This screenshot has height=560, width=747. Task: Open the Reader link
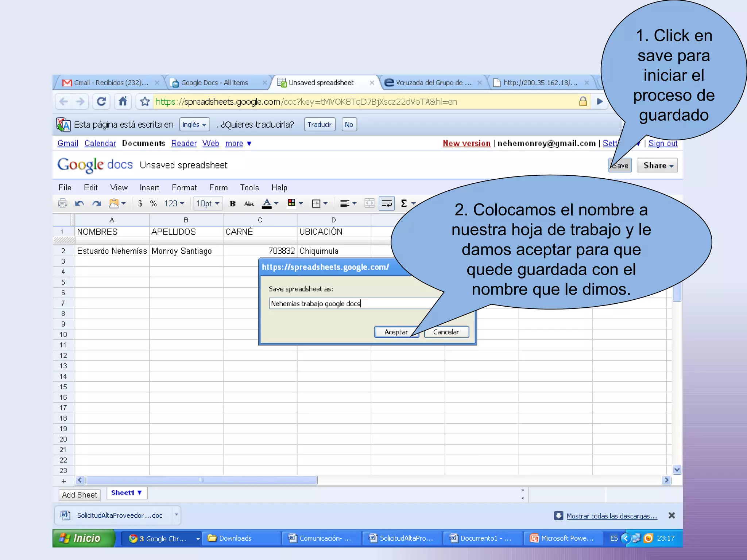(184, 143)
